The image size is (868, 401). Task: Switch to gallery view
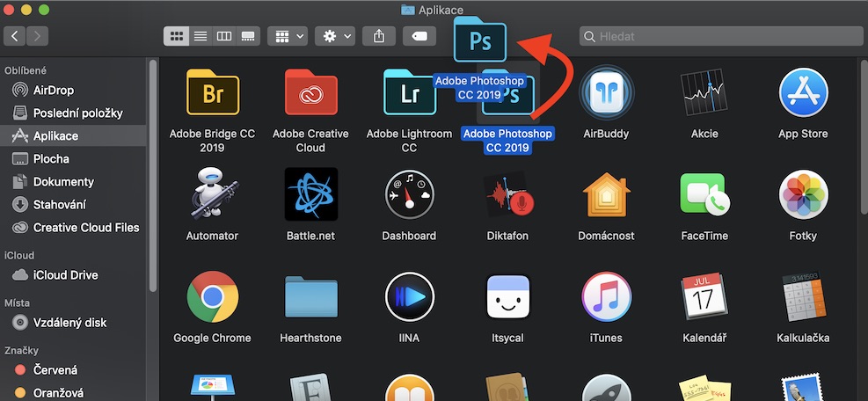pyautogui.click(x=248, y=36)
